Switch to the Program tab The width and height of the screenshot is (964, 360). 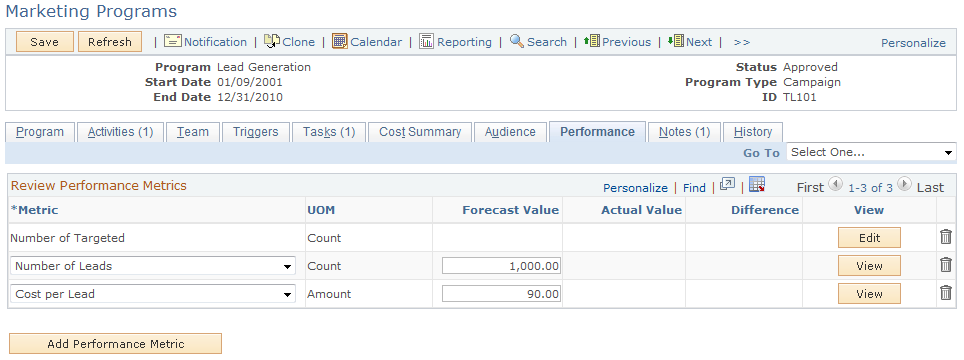click(x=40, y=132)
